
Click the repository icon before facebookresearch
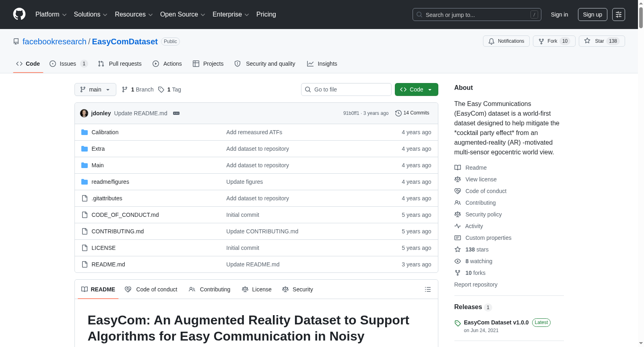pos(16,42)
